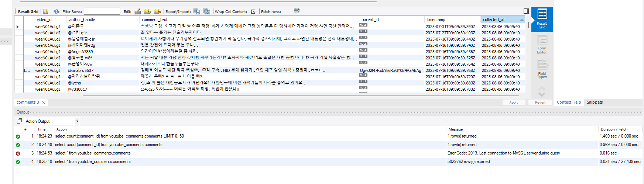This screenshot has height=184, width=644.
Task: Close the comments 3 result tab
Action: 44,103
